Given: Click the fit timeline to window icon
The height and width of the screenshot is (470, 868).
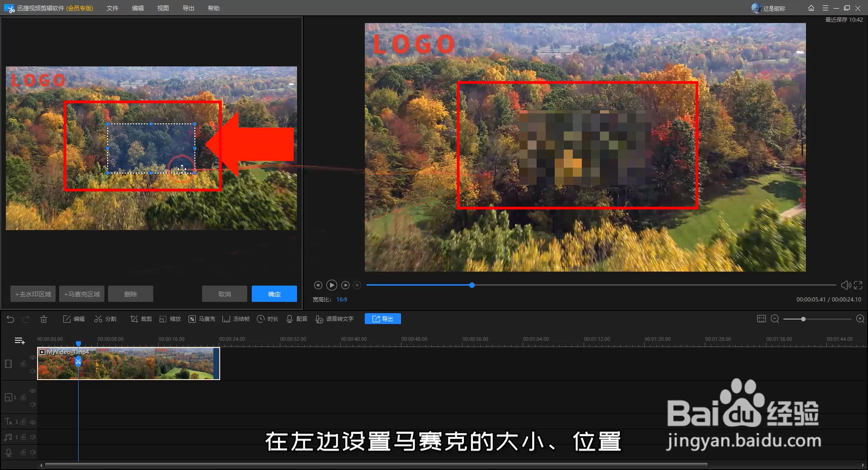Looking at the screenshot, I should 761,319.
